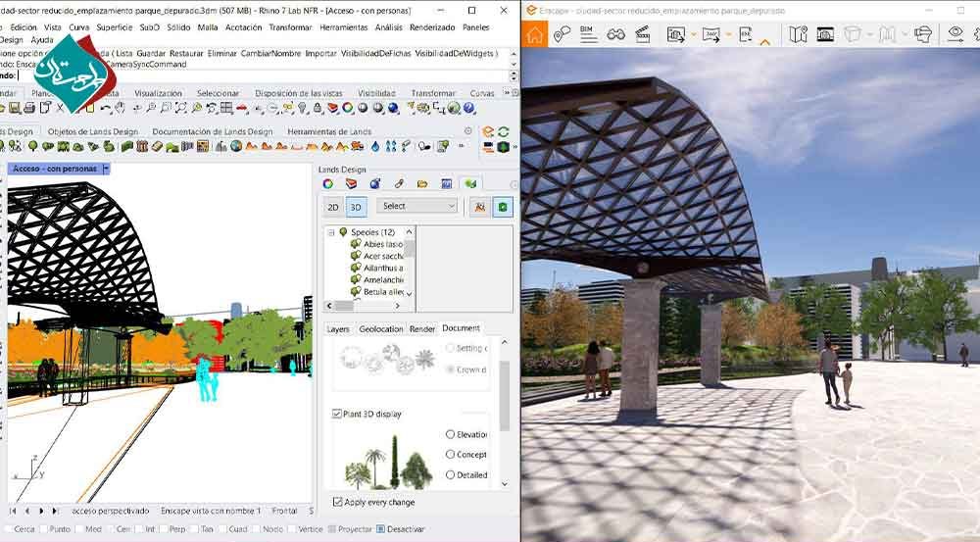Open Enscape site map icon
Screen dimensions: 980x542
798,34
